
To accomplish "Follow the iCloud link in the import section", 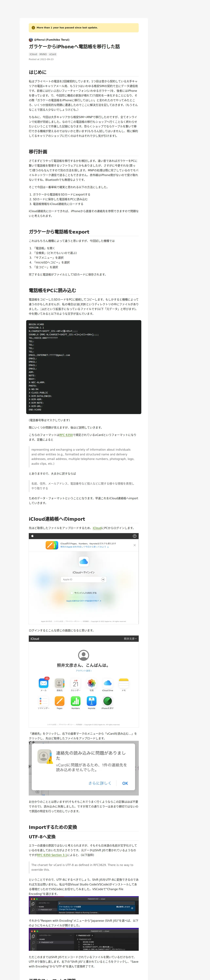I will coord(97,528).
